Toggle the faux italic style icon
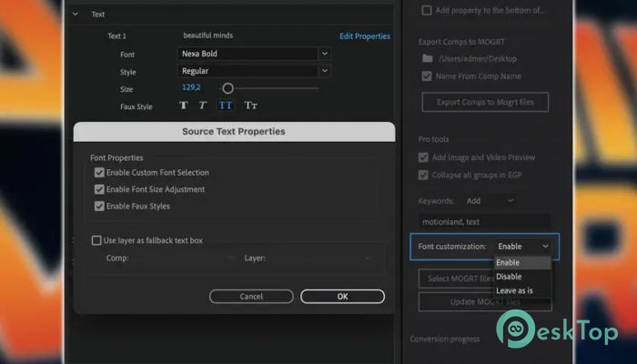637x364 pixels. [x=202, y=106]
